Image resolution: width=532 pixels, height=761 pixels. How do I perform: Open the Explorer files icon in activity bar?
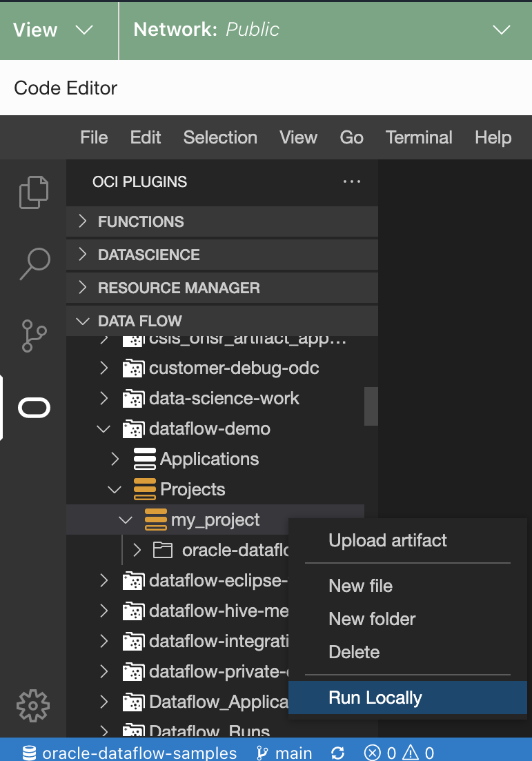point(34,192)
